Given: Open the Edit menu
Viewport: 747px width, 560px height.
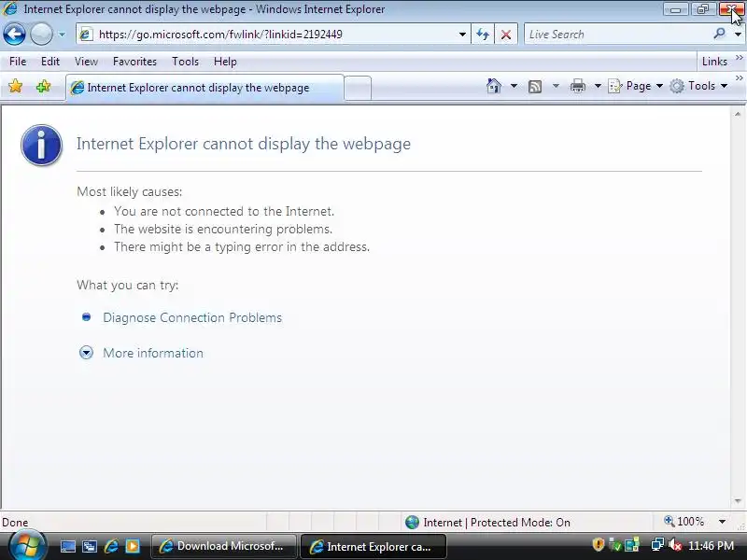Looking at the screenshot, I should pyautogui.click(x=50, y=62).
